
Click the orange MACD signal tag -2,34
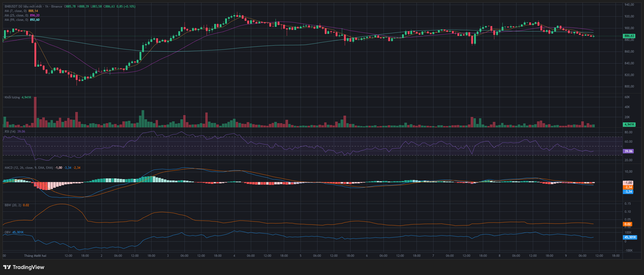click(x=628, y=187)
